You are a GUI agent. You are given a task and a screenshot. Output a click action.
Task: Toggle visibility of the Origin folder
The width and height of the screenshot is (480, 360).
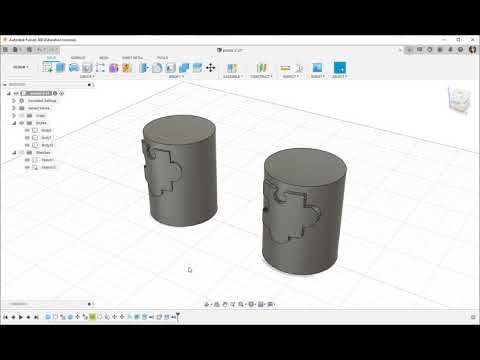tap(22, 116)
